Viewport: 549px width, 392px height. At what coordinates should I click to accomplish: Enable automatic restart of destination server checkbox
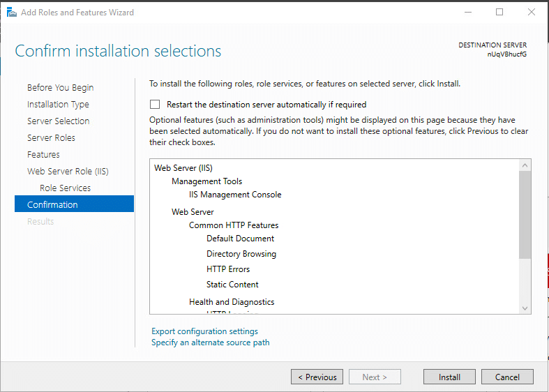click(155, 105)
